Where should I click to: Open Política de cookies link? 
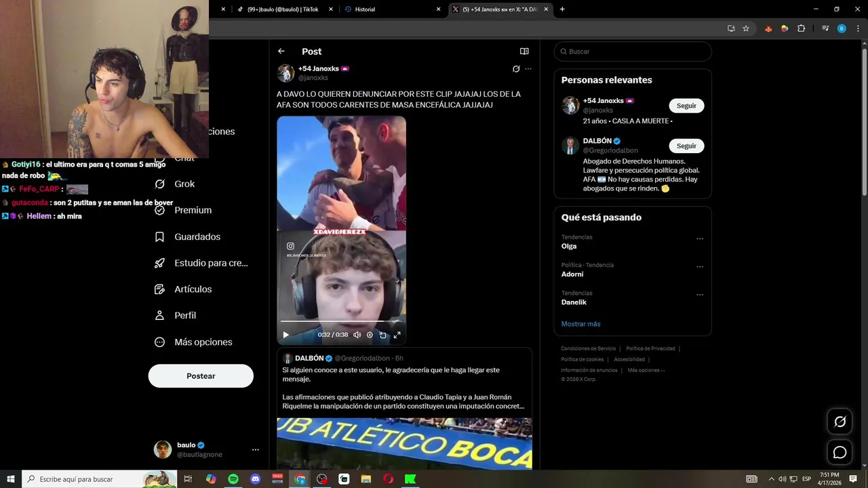pyautogui.click(x=582, y=359)
